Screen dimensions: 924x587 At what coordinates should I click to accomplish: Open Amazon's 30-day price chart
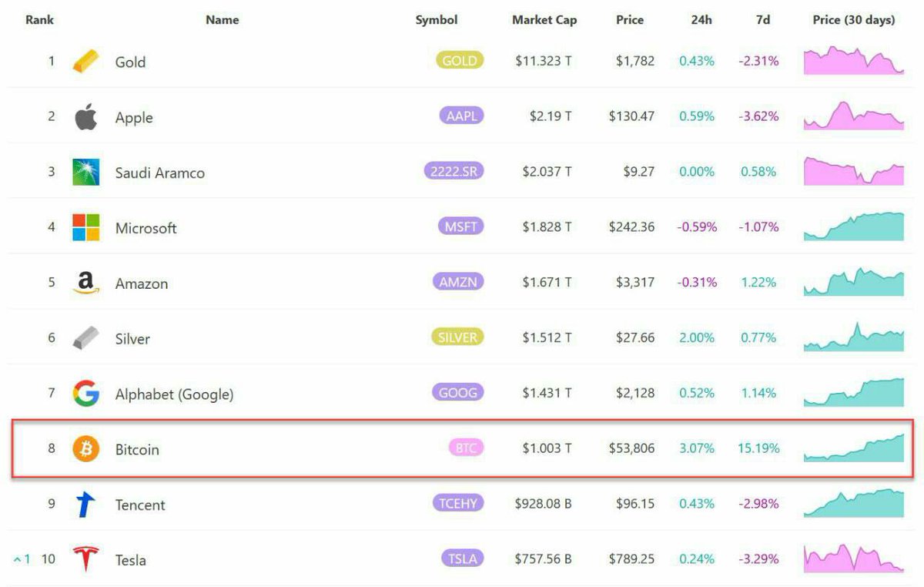point(854,282)
